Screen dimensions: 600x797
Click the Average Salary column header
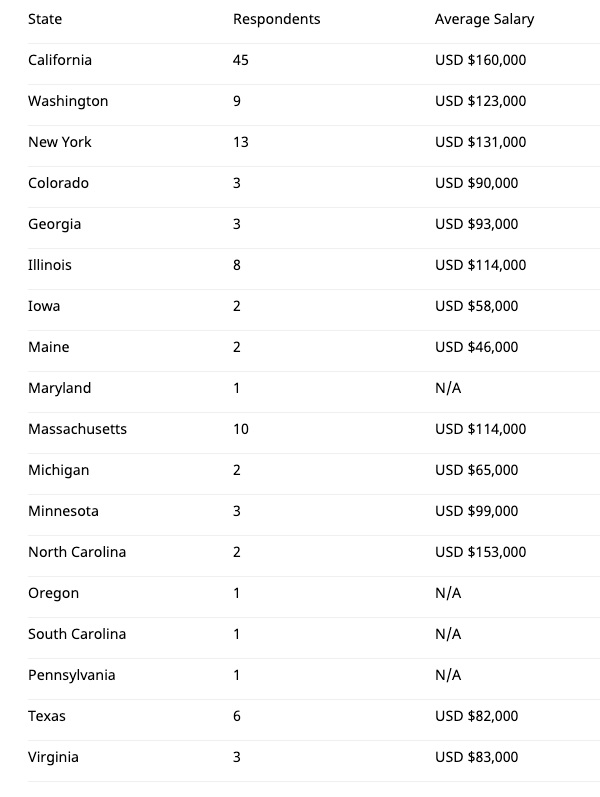click(x=485, y=20)
